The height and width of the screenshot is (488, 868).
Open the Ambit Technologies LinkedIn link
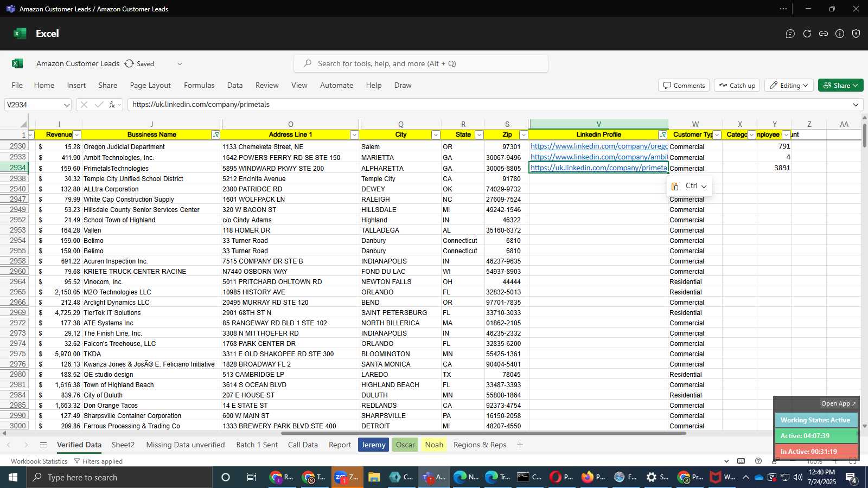point(599,157)
